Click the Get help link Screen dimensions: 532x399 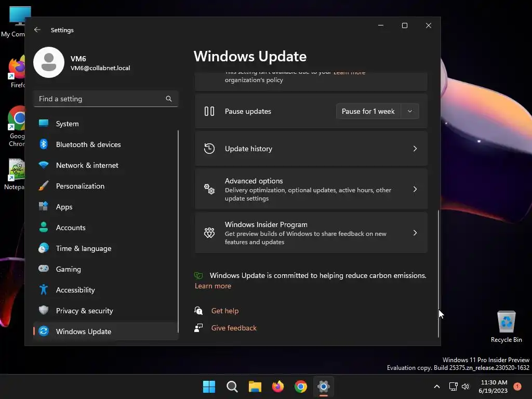(224, 311)
